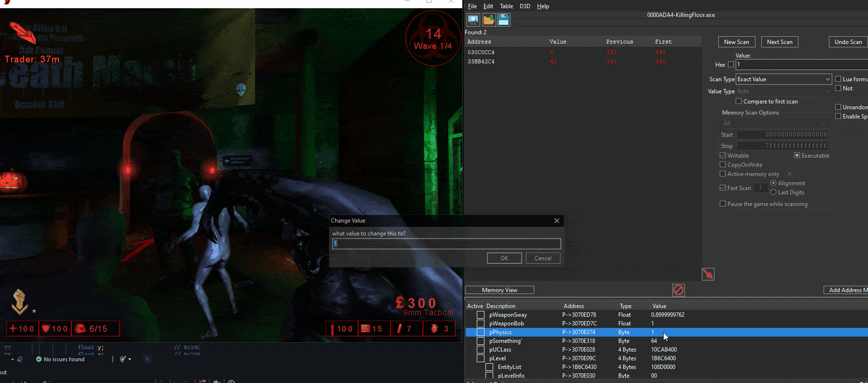
Task: Open the Scan Type dropdown
Action: [783, 79]
